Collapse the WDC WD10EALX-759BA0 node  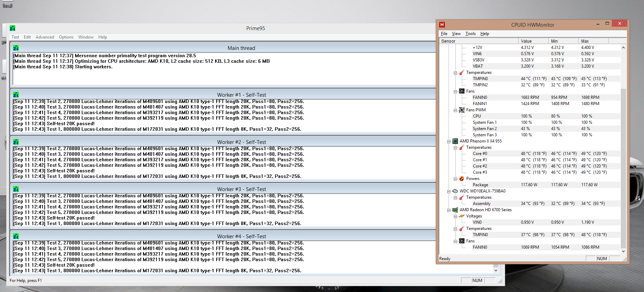(x=449, y=191)
